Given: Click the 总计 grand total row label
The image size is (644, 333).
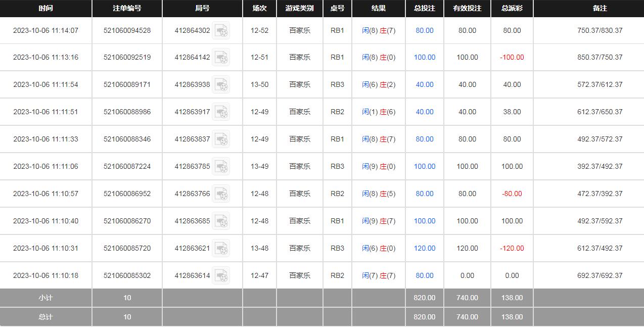Looking at the screenshot, I should [45, 317].
